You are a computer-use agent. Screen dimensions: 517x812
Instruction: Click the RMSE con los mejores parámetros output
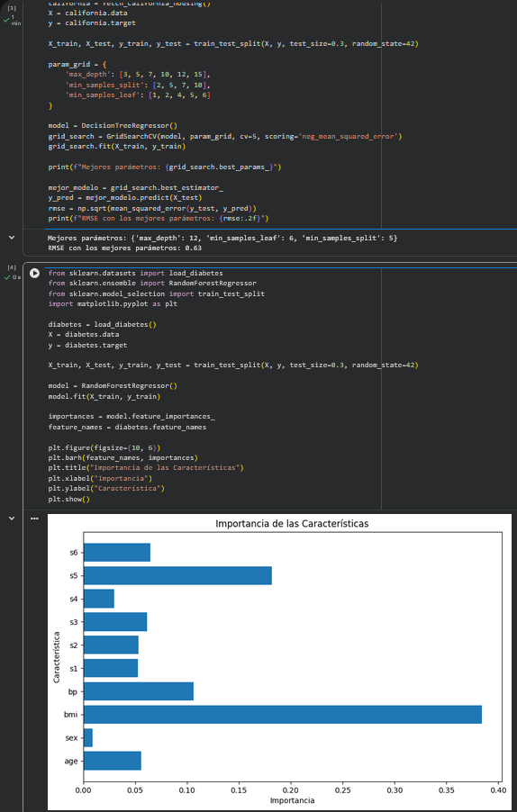coord(124,248)
